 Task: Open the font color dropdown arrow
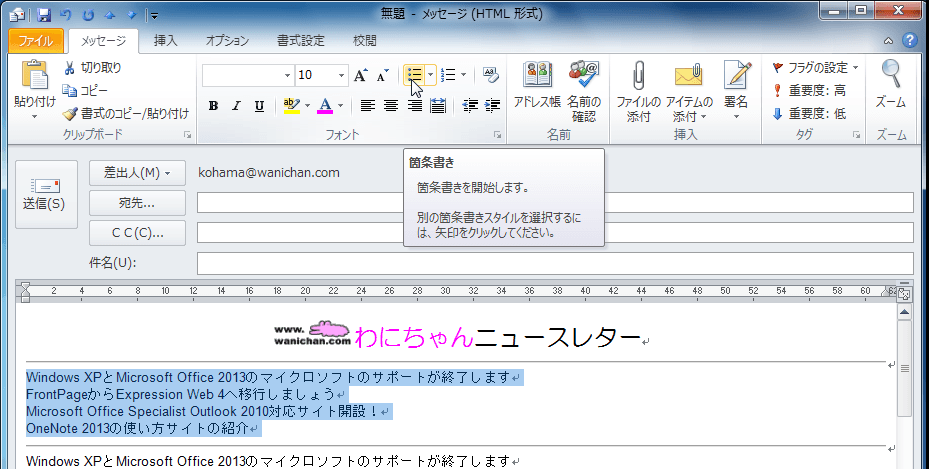coord(340,106)
